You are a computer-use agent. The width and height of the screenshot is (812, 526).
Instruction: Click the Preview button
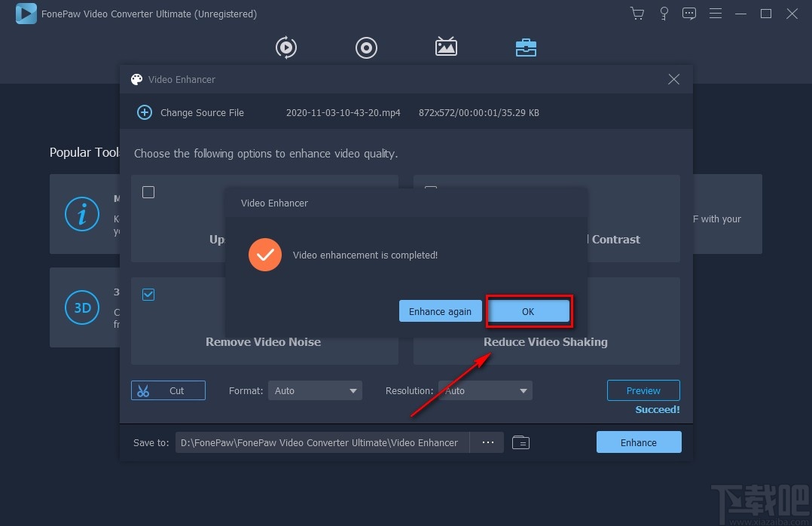[643, 390]
